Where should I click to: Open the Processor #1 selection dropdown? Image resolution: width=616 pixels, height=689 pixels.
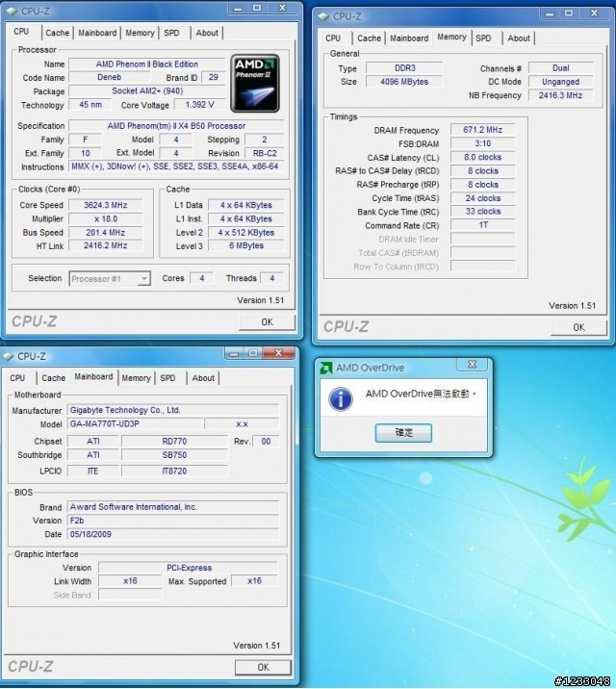(x=143, y=279)
